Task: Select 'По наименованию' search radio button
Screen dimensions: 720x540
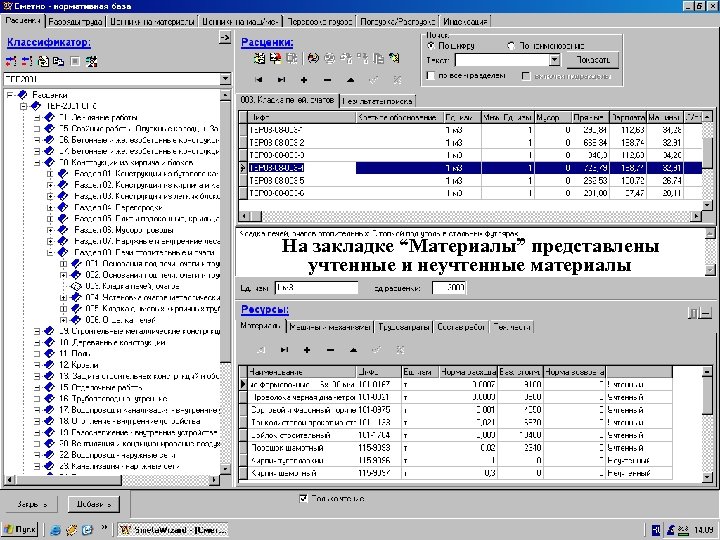Action: 511,45
